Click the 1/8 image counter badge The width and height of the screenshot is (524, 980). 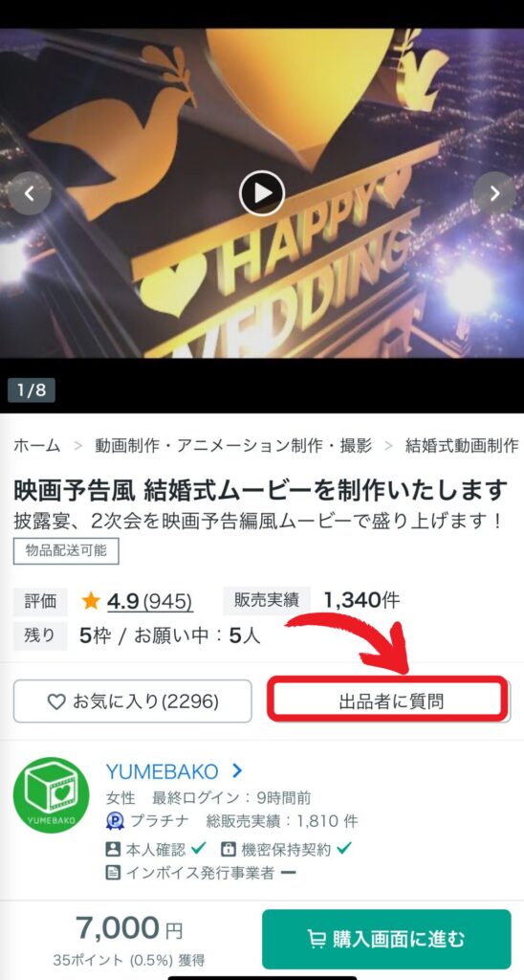(x=32, y=390)
